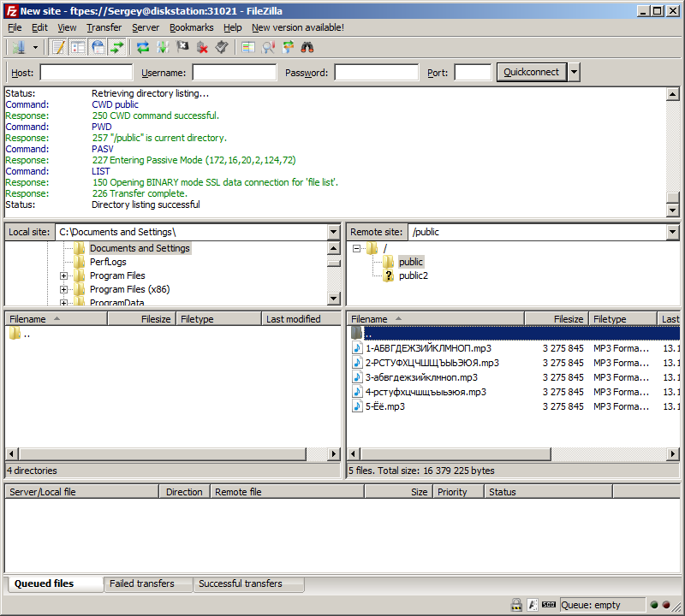The height and width of the screenshot is (616, 685).
Task: Click the local file list horizontal scrollbar thumb
Action: click(x=163, y=454)
